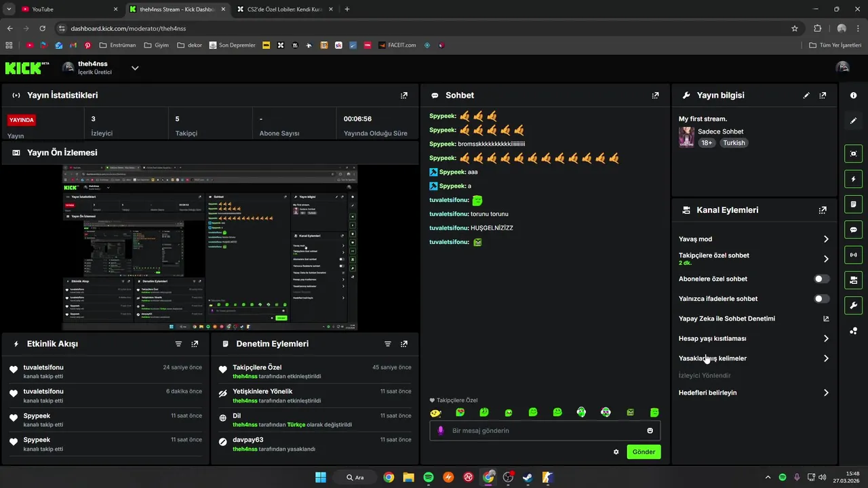This screenshot has width=868, height=488.
Task: Click the Turkish language tag
Action: pyautogui.click(x=734, y=143)
